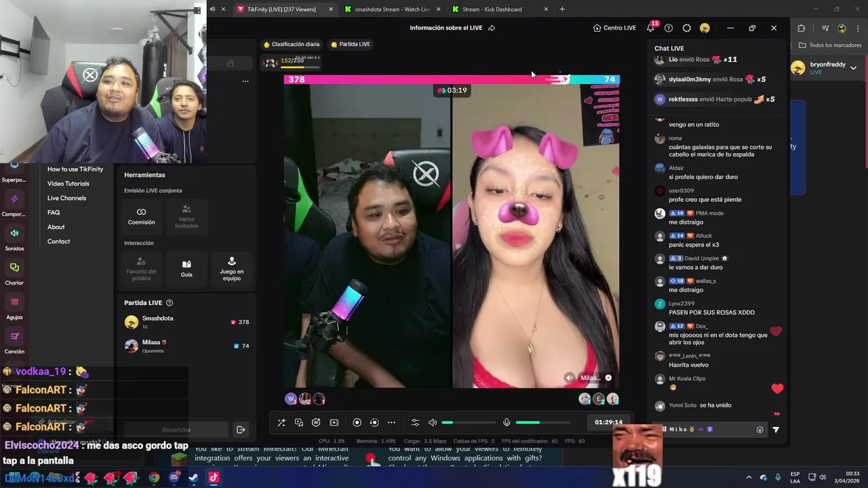The height and width of the screenshot is (488, 868).
Task: Open How to use TikFinity link
Action: [x=75, y=169]
